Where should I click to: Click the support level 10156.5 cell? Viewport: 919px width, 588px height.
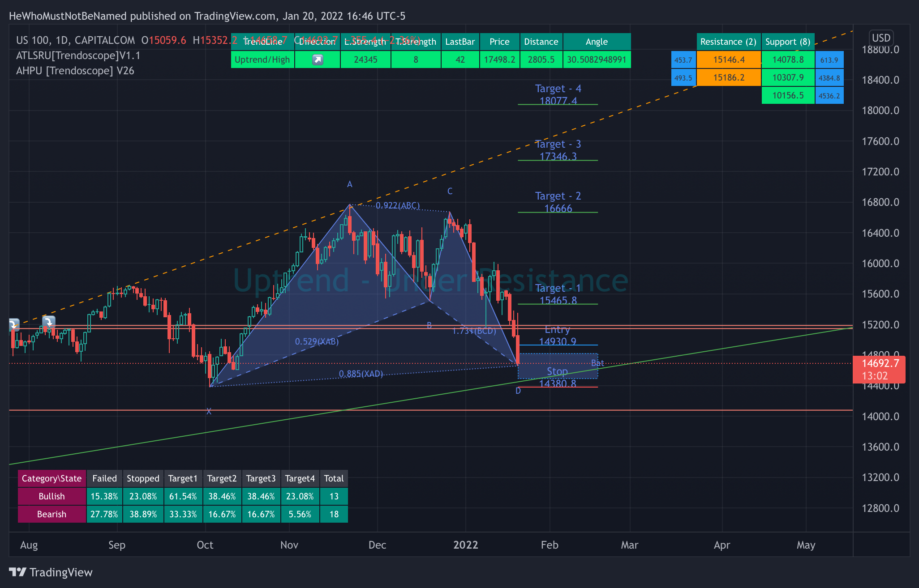coord(788,95)
